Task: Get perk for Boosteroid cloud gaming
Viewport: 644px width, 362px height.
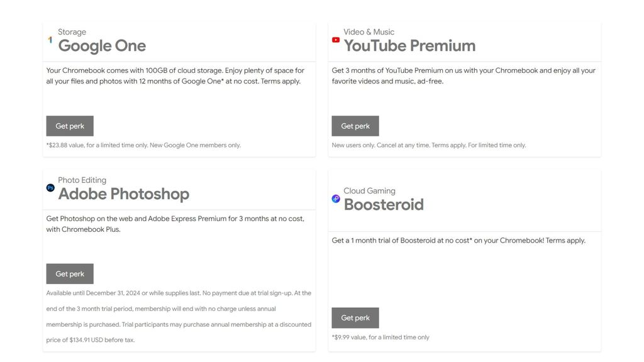Action: [x=355, y=317]
